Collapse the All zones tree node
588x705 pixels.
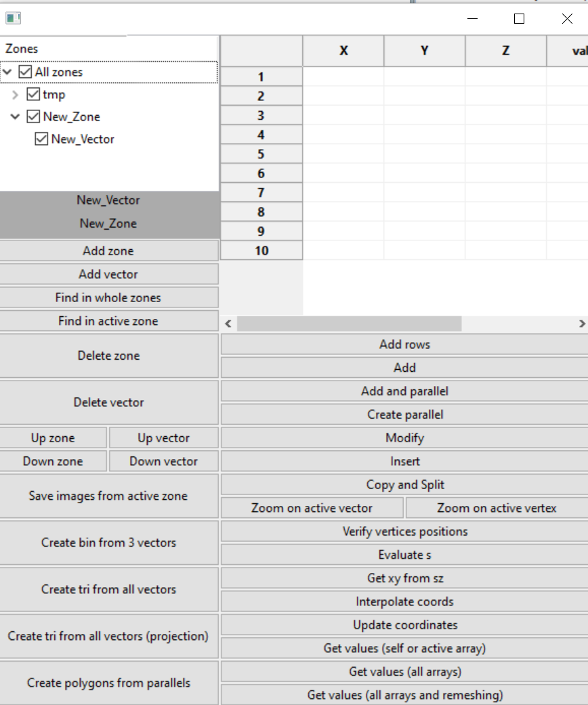[7, 72]
